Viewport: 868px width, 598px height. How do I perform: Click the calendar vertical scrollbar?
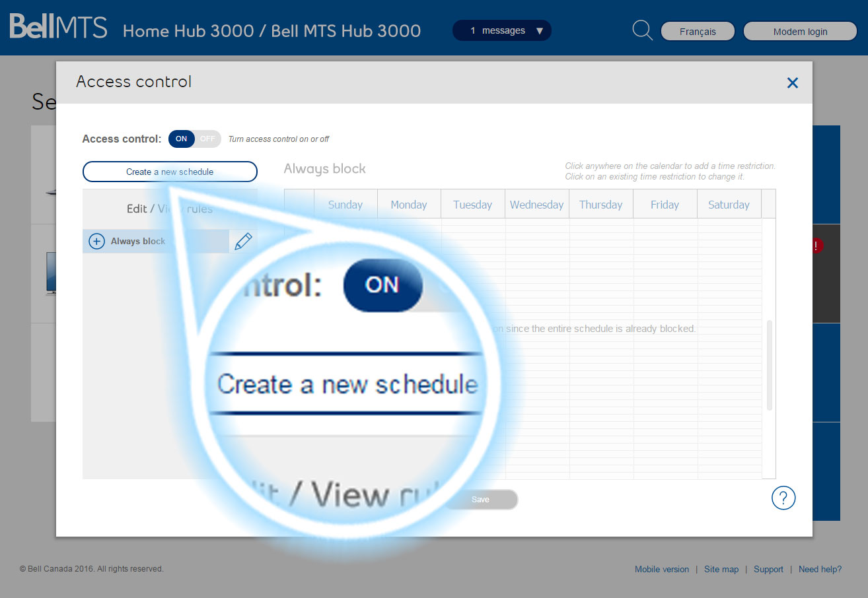[x=769, y=366]
